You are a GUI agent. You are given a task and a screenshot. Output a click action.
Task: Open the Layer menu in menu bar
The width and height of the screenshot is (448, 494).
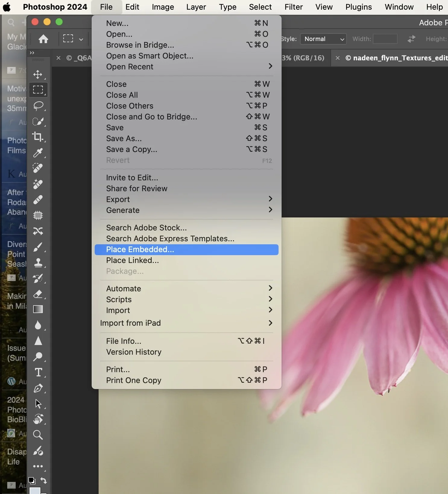(196, 7)
